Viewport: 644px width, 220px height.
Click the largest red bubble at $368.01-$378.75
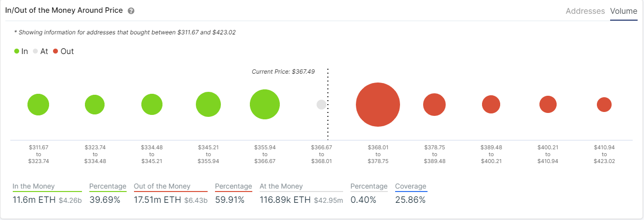[378, 105]
